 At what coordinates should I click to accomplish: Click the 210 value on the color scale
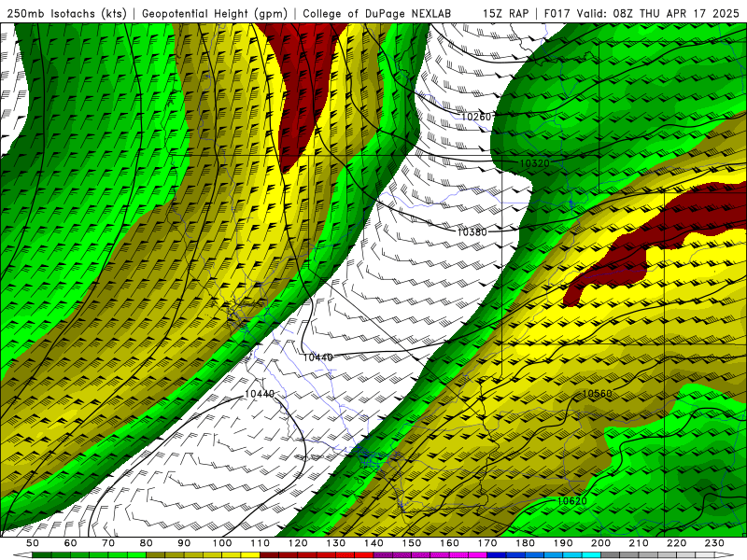click(x=639, y=543)
